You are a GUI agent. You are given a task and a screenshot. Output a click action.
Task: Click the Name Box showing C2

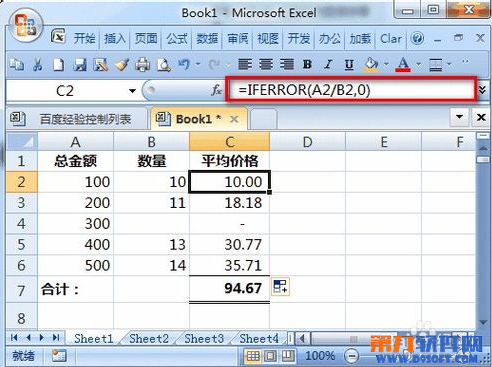(65, 91)
